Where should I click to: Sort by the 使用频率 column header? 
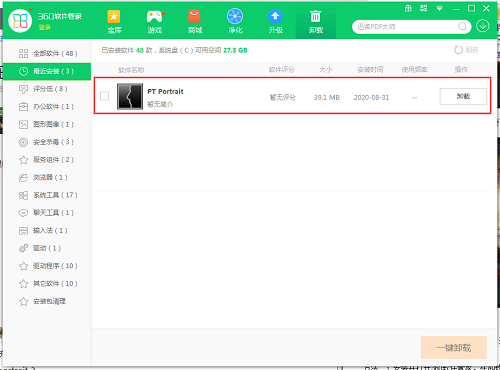pyautogui.click(x=414, y=70)
